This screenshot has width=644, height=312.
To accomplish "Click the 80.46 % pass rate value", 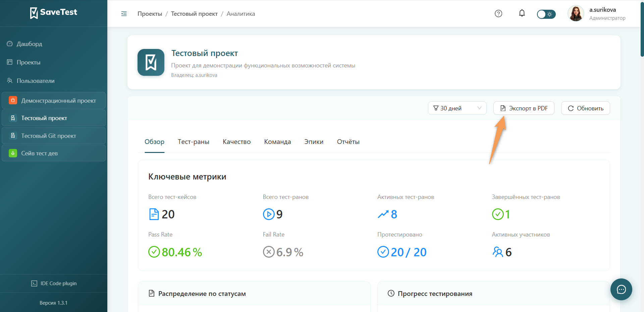I will (182, 252).
